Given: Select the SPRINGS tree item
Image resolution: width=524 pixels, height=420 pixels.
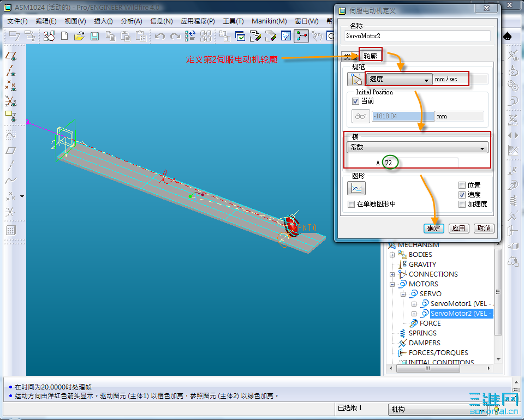Looking at the screenshot, I should (x=422, y=333).
